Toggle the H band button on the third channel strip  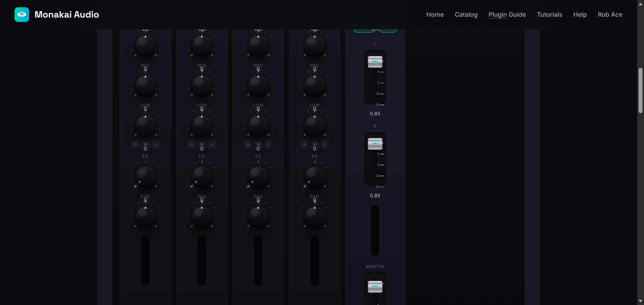(x=248, y=144)
